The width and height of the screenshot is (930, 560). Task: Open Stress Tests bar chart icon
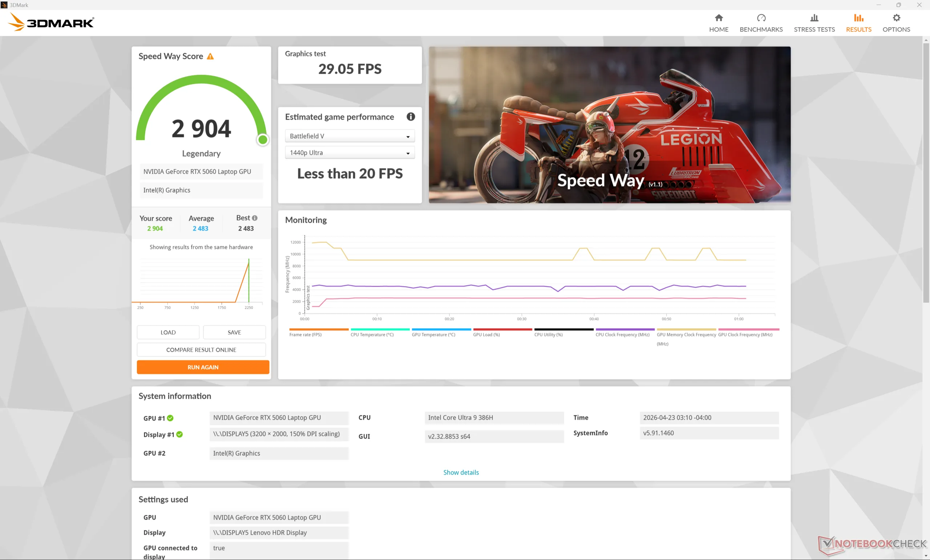point(814,18)
